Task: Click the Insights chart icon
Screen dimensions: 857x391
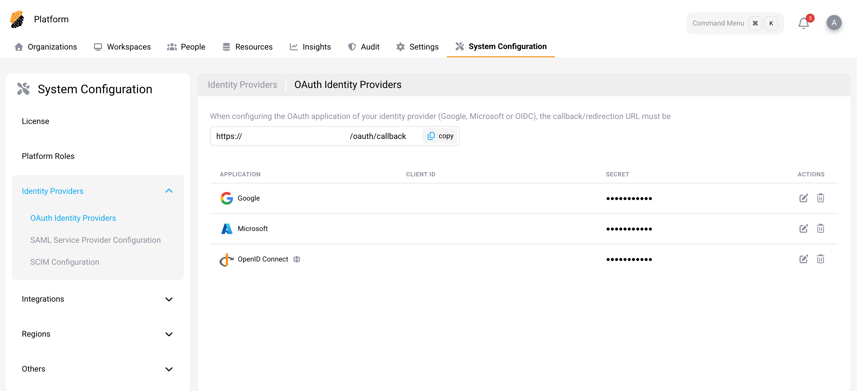Action: tap(294, 47)
